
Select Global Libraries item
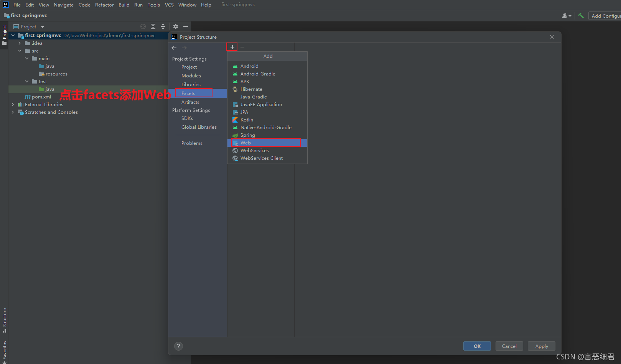click(x=198, y=127)
